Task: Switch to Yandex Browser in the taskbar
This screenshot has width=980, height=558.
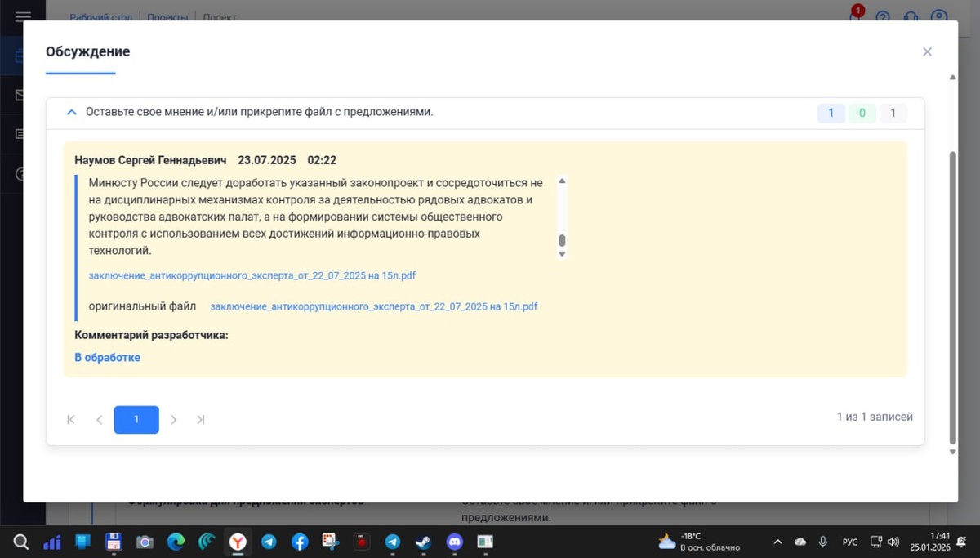Action: click(x=238, y=542)
